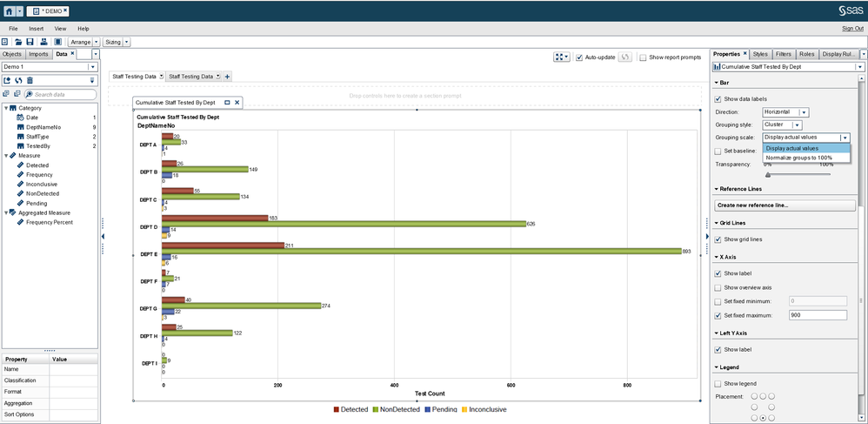Open the Sizing dropdown arrow

point(127,42)
